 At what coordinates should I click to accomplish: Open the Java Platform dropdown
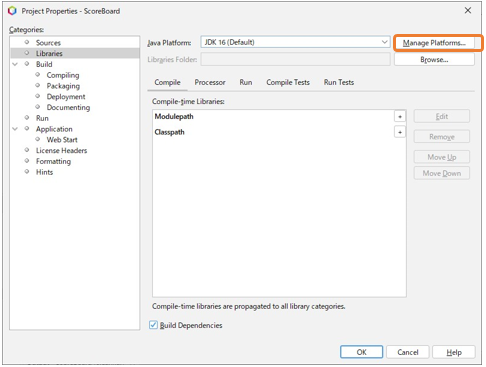(295, 42)
